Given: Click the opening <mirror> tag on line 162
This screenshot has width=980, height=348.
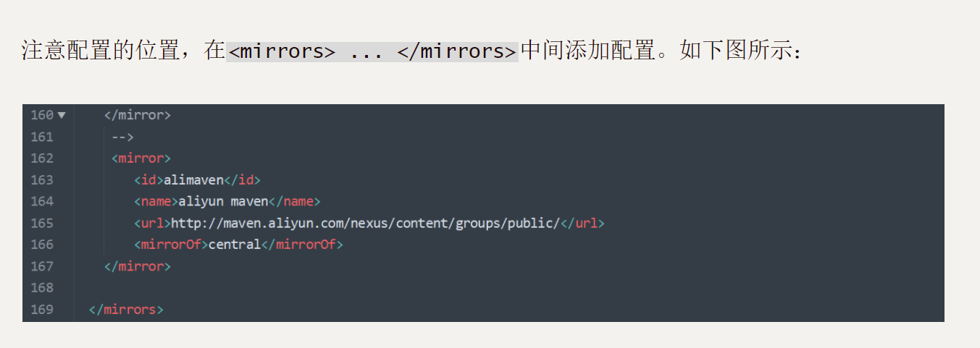Looking at the screenshot, I should [x=141, y=158].
